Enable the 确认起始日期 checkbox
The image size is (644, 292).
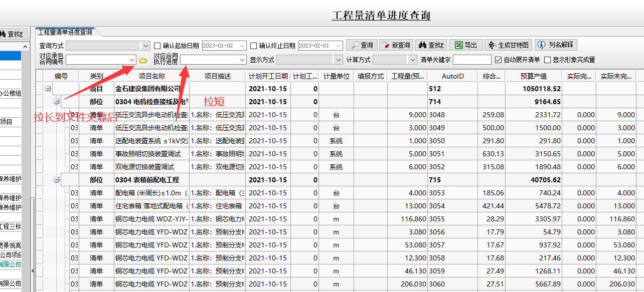[157, 46]
